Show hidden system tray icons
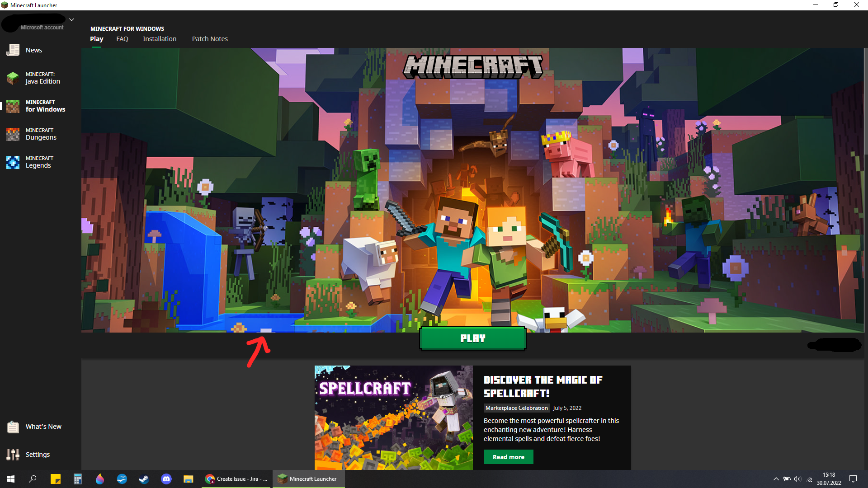 click(x=776, y=479)
